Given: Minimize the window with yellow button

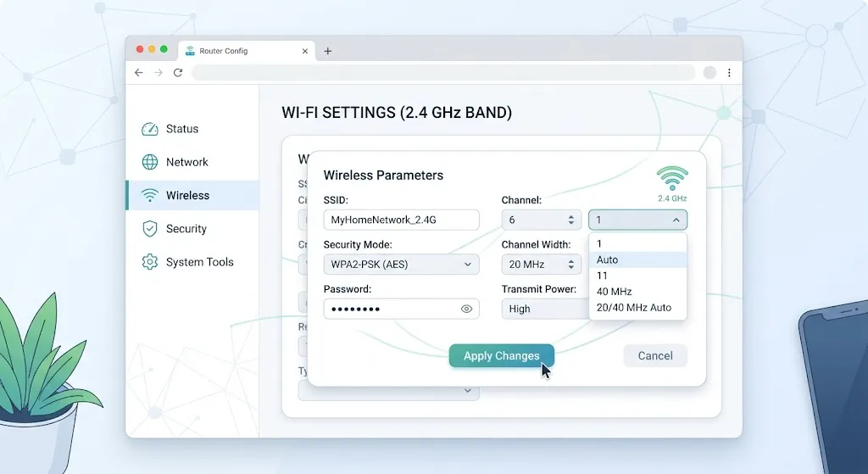Looking at the screenshot, I should pos(152,49).
